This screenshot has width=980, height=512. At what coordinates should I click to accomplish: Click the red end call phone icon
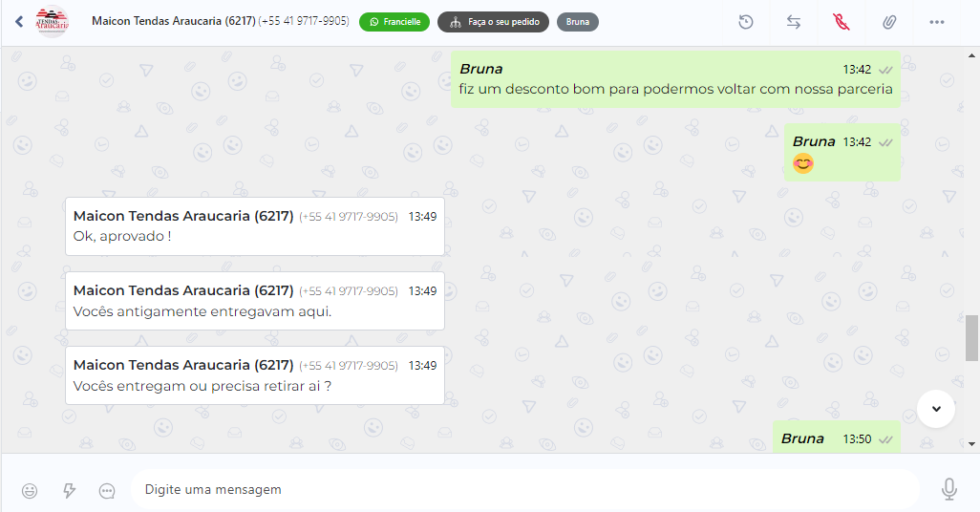click(842, 22)
